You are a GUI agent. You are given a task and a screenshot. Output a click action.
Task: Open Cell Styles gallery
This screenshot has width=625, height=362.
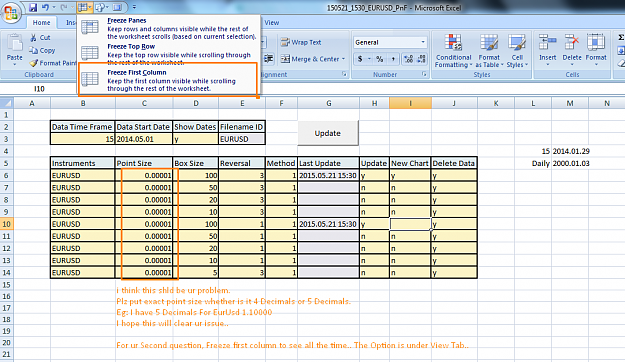(517, 51)
